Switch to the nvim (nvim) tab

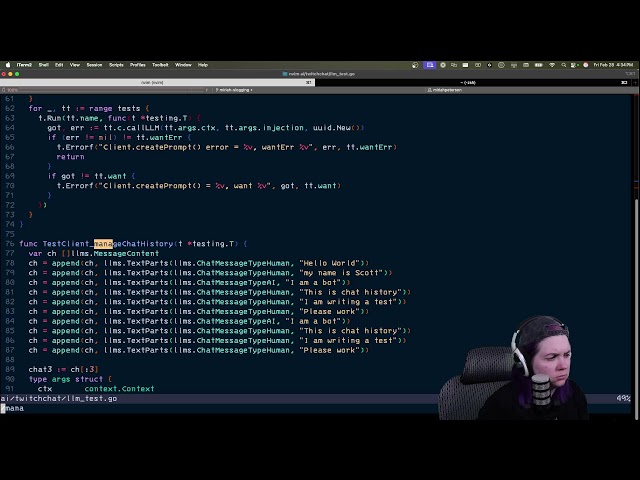(157, 82)
